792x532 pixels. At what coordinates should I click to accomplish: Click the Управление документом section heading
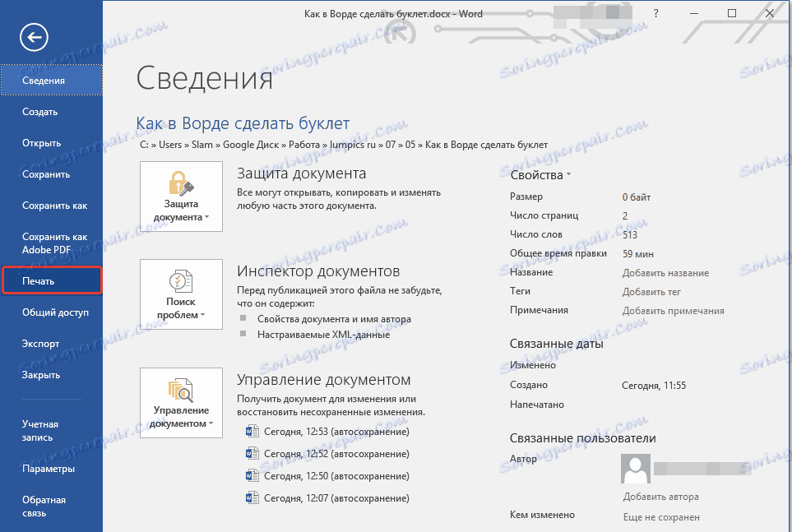pos(324,379)
